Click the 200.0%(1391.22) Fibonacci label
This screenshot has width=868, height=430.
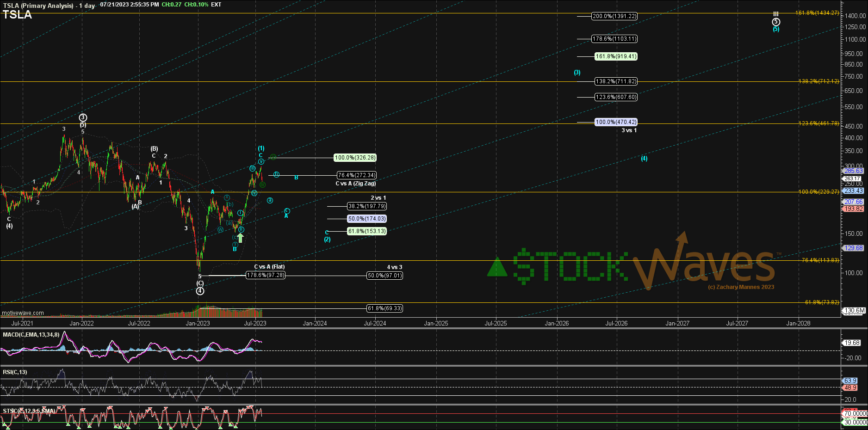tap(614, 16)
